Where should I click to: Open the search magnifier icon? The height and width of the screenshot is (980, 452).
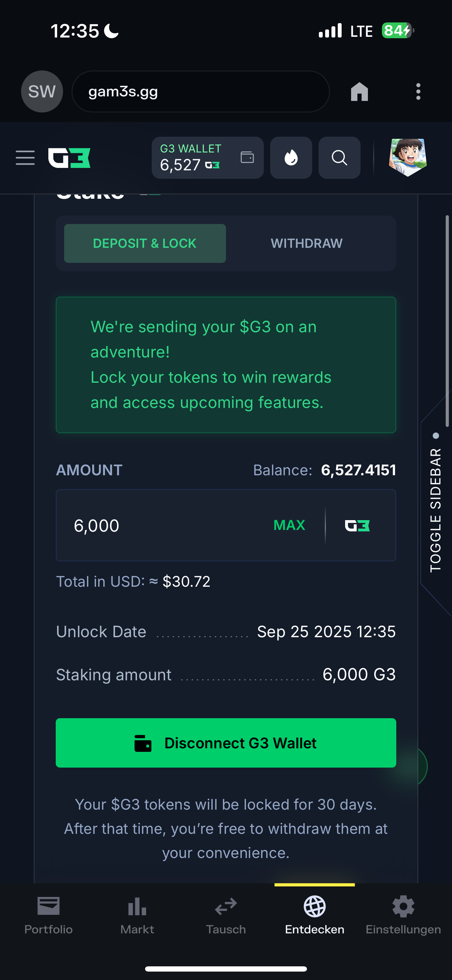point(340,157)
